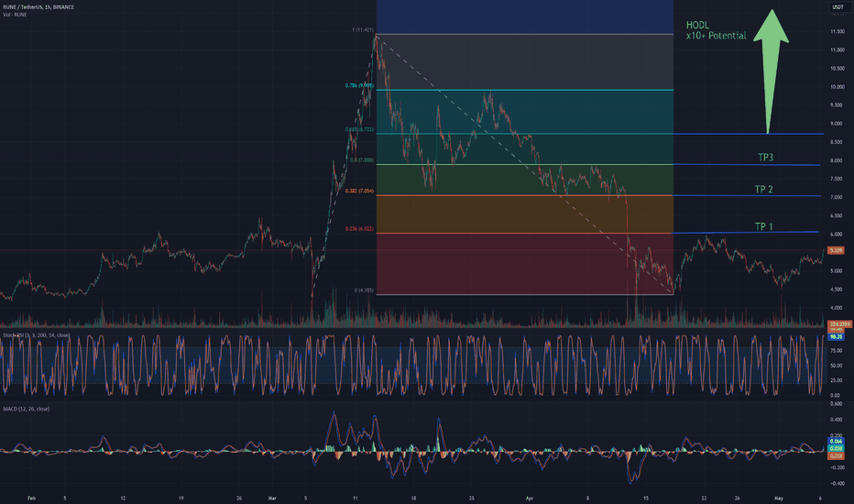Click the 'HODL x10+ Potential' text annotation
The height and width of the screenshot is (504, 854).
pyautogui.click(x=716, y=30)
